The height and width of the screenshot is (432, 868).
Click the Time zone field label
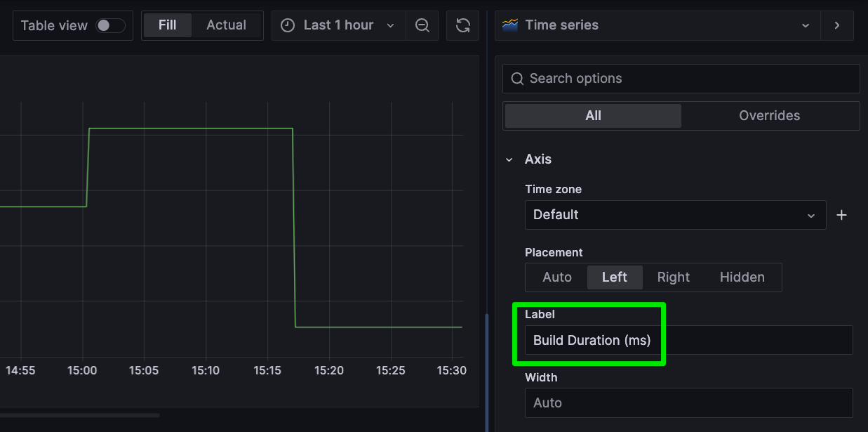(x=553, y=190)
